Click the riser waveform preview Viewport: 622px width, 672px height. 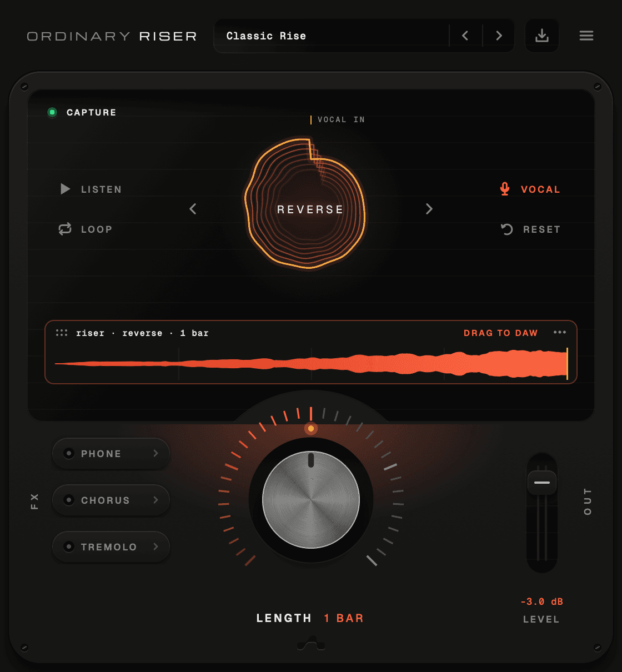tap(311, 364)
